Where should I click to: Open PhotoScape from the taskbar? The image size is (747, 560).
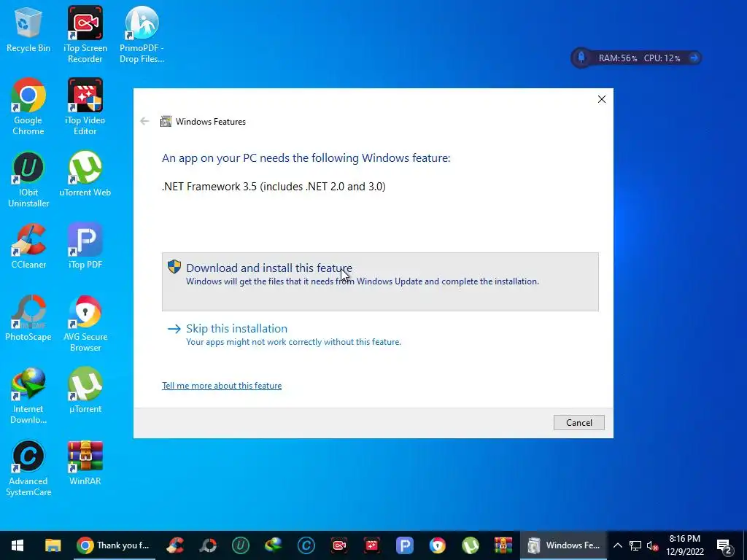pyautogui.click(x=208, y=545)
